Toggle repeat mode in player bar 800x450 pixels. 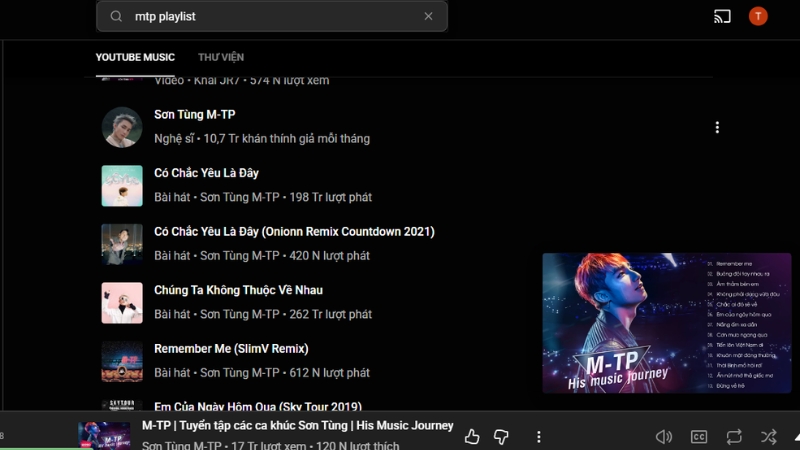coord(734,437)
